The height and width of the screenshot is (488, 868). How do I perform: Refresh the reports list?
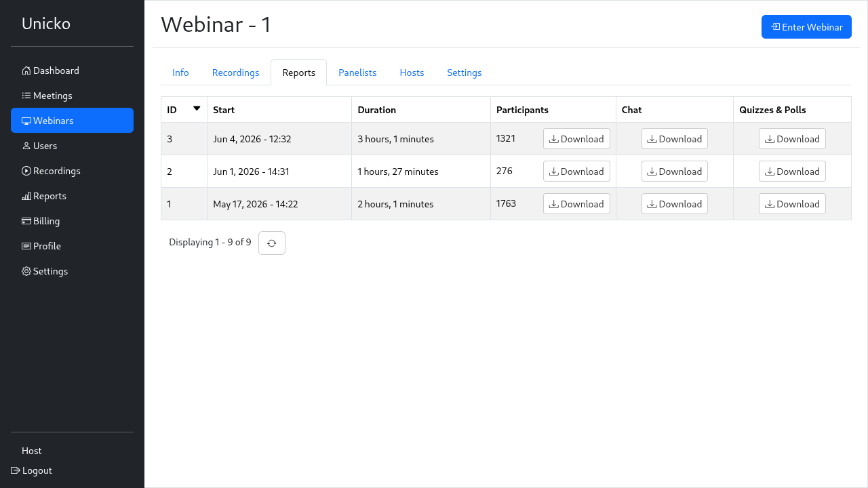(x=272, y=243)
